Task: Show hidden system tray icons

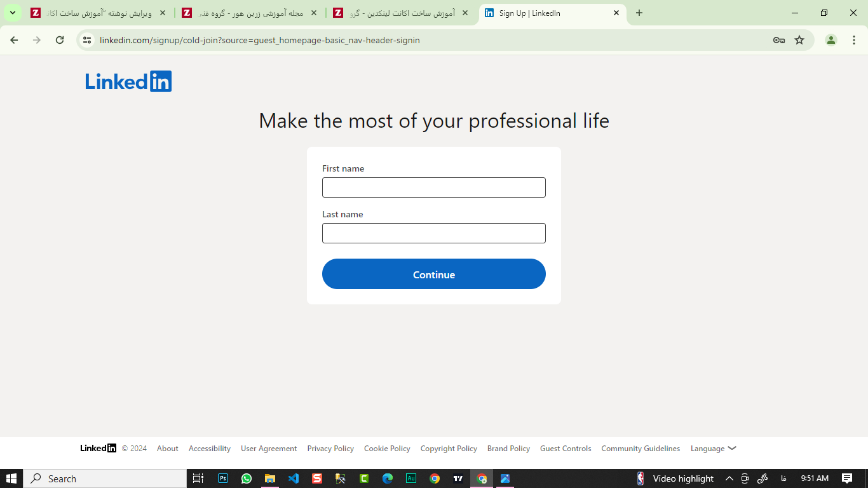Action: 729,478
